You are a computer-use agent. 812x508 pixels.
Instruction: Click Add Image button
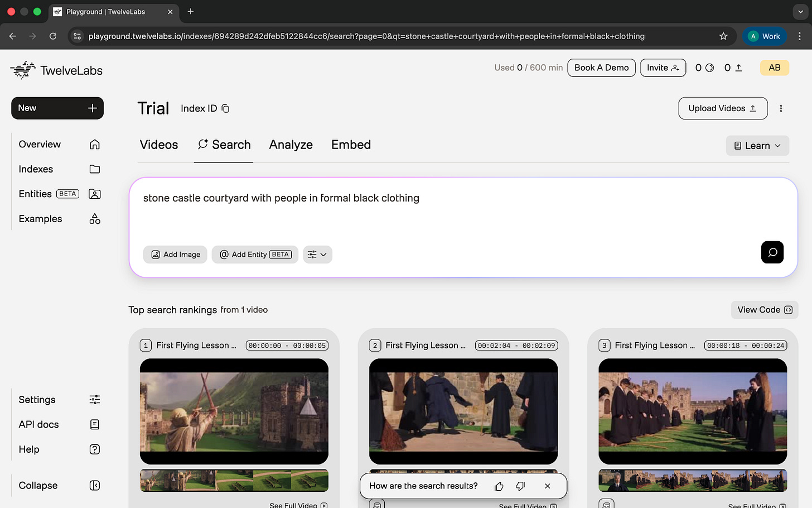[x=175, y=255]
